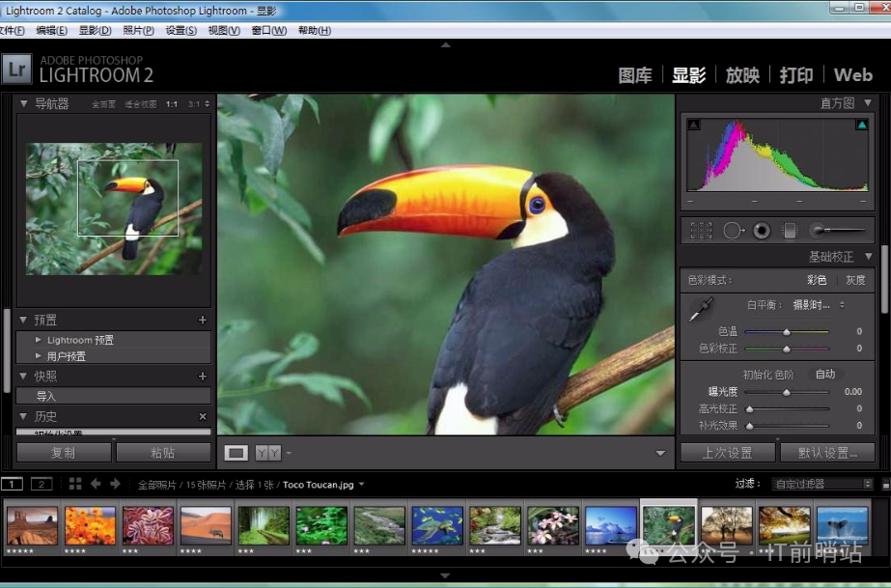Viewport: 891px width, 588px height.
Task: Click the 上次设置 button
Action: click(727, 452)
